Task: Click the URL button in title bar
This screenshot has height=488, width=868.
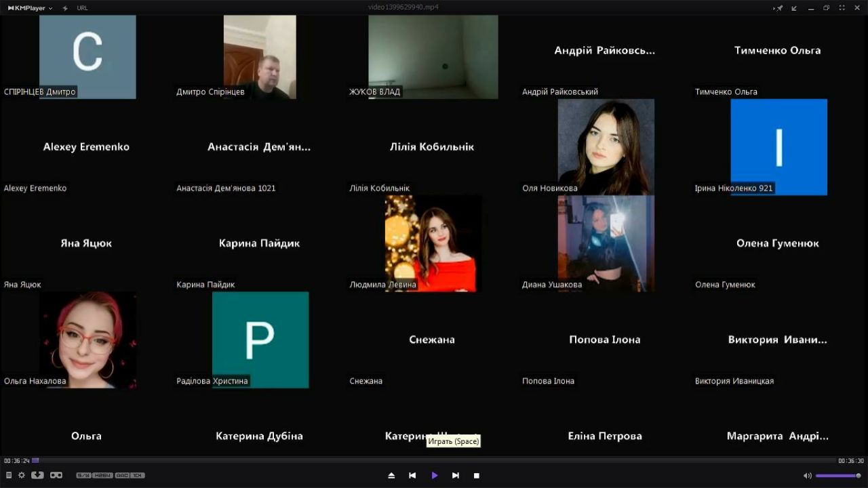Action: pyautogui.click(x=82, y=8)
